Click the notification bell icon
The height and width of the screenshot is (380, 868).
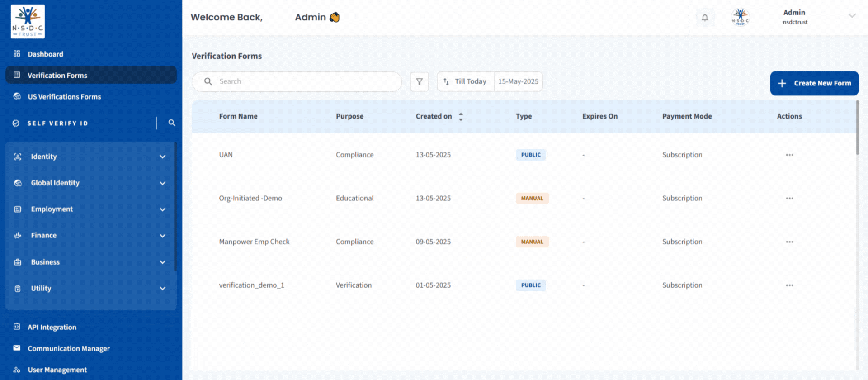704,18
